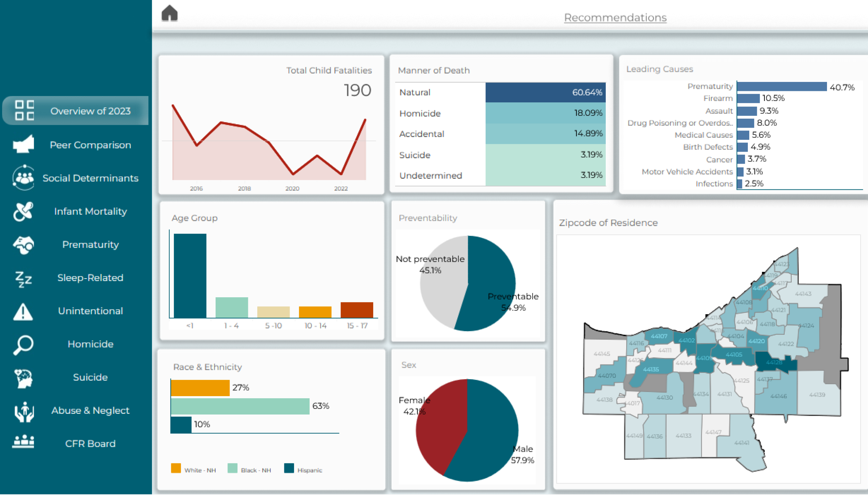This screenshot has height=495, width=868.
Task: Click the White - NH orange legend swatch
Action: click(x=176, y=469)
